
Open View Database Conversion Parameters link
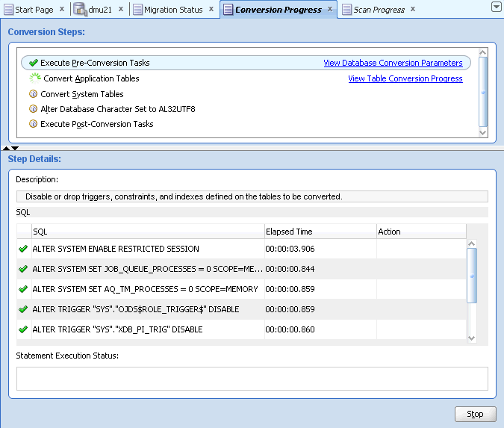393,63
